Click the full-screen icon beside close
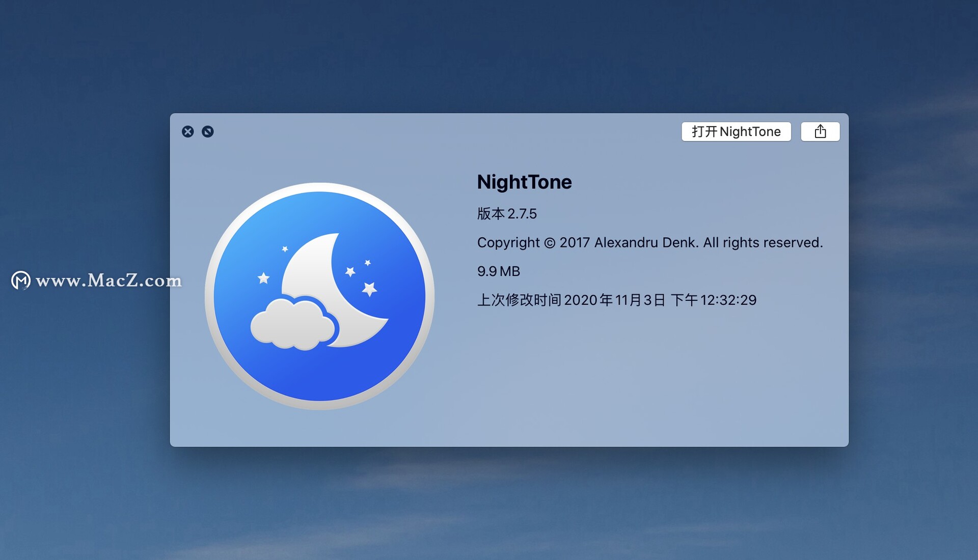This screenshot has width=978, height=560. point(208,131)
